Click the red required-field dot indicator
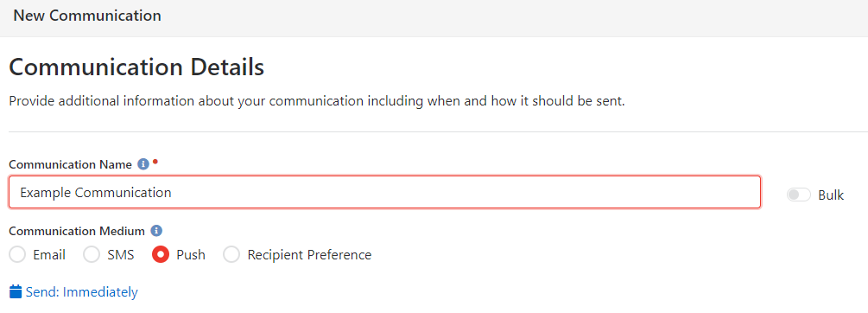This screenshot has height=313, width=868. tap(155, 162)
